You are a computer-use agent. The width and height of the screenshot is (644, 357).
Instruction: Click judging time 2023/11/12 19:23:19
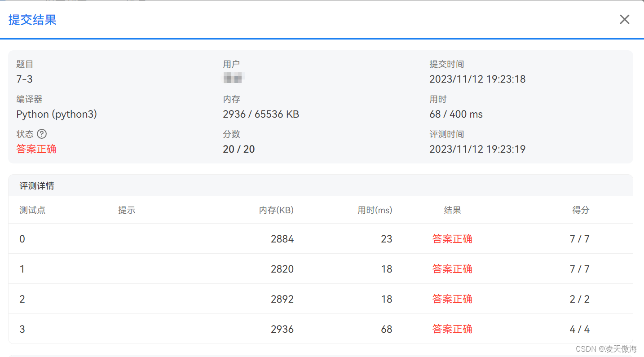click(477, 149)
